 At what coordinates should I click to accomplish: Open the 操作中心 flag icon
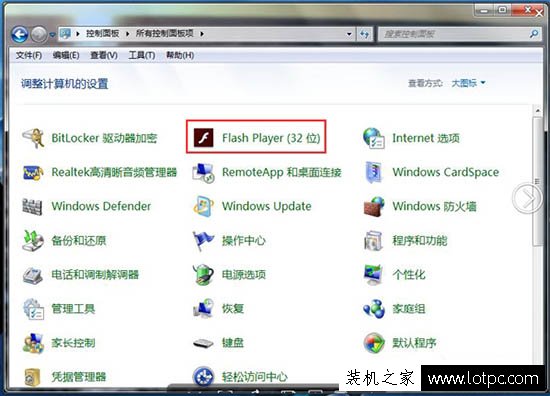click(203, 241)
